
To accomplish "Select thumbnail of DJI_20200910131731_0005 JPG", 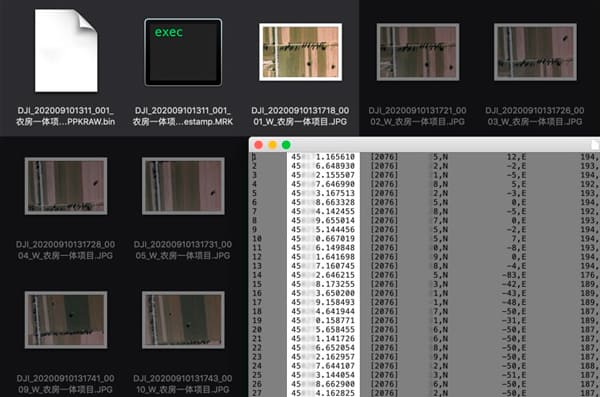I will 183,186.
